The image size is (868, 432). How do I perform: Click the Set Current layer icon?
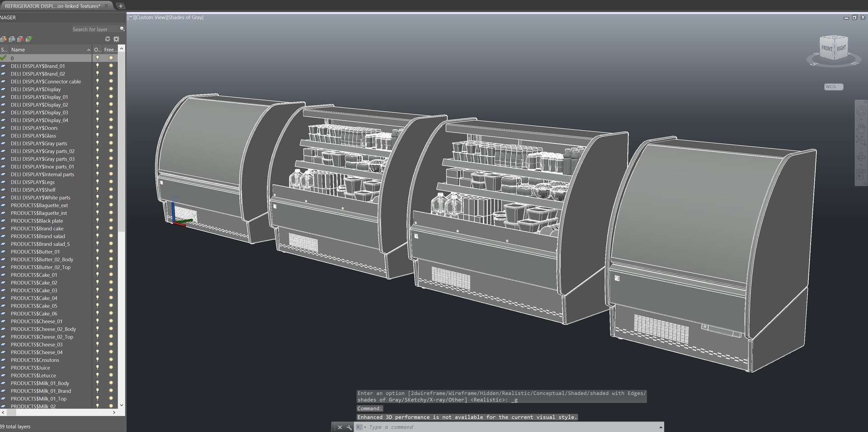pos(29,39)
